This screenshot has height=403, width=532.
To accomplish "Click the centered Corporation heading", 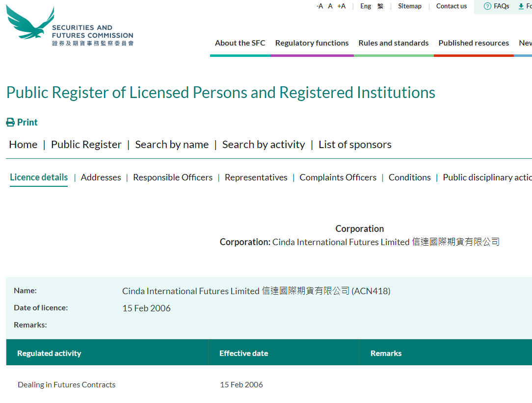I will [x=360, y=229].
